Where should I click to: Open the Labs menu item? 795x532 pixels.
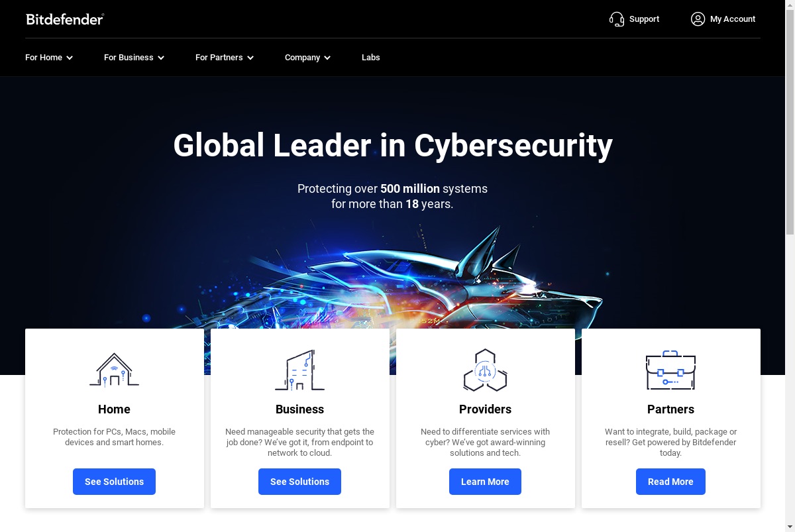[x=371, y=58]
